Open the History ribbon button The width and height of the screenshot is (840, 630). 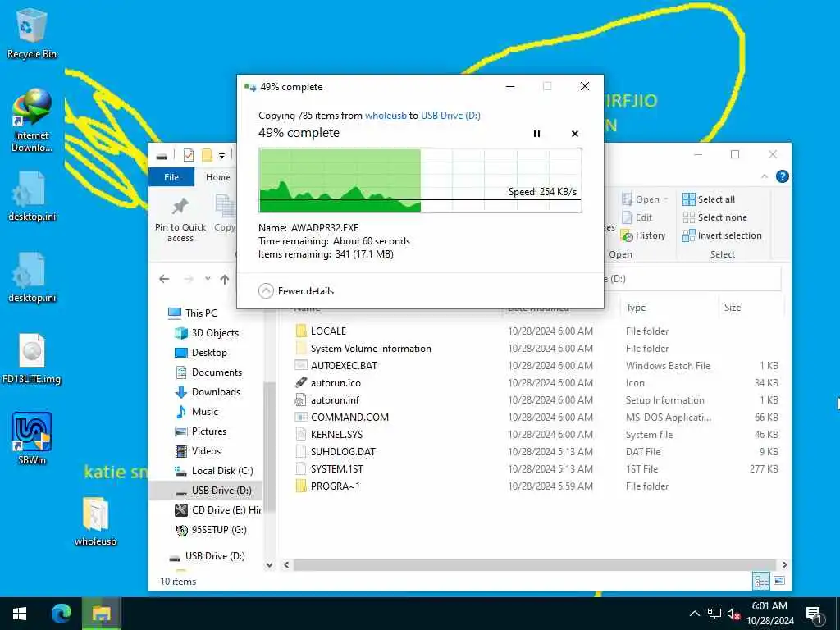click(643, 235)
